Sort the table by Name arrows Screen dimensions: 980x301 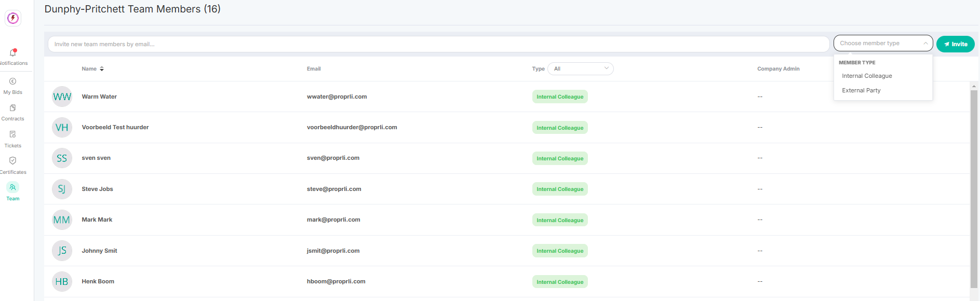point(102,69)
